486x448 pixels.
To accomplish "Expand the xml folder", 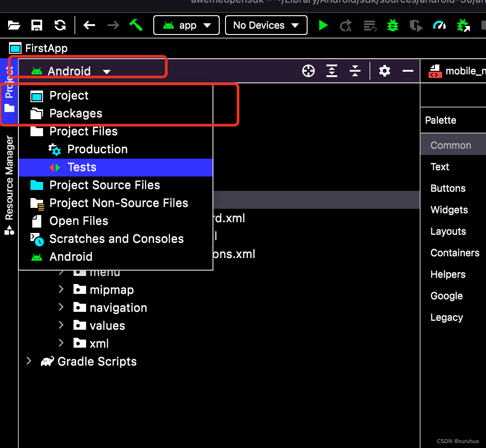I will [x=61, y=343].
